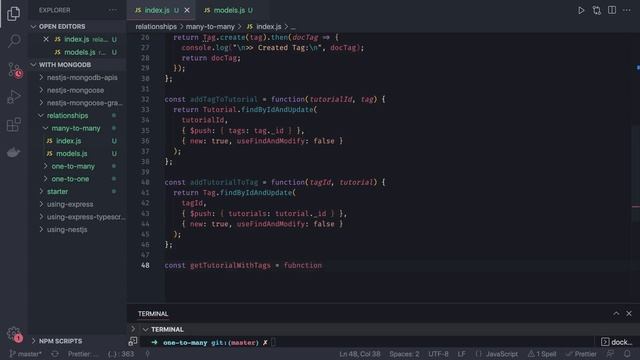640x360 pixels.
Task: Change indentation via Spaces: 2
Action: [404, 354]
